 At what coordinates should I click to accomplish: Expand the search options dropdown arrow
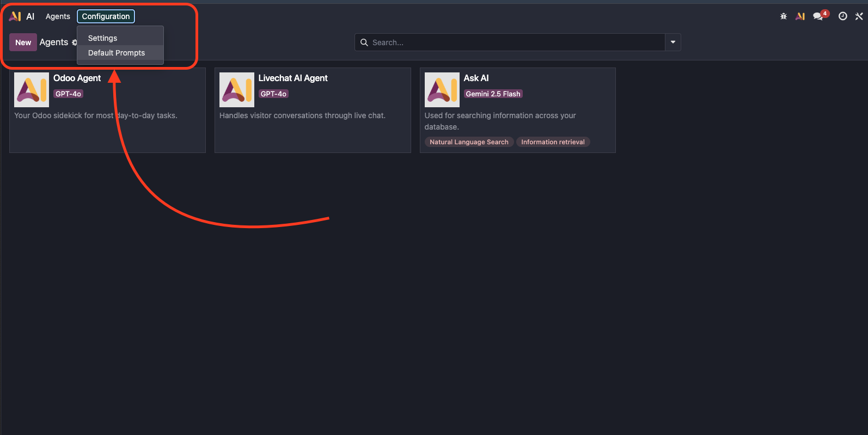pos(673,42)
